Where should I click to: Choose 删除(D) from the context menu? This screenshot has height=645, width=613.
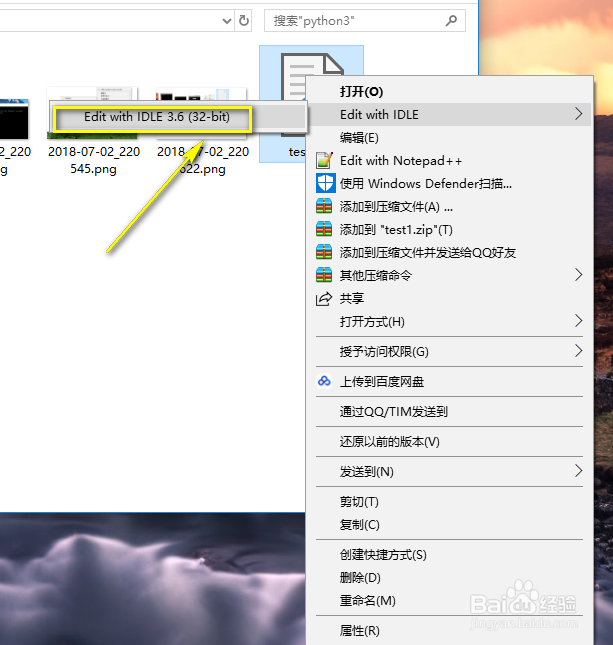(450, 578)
